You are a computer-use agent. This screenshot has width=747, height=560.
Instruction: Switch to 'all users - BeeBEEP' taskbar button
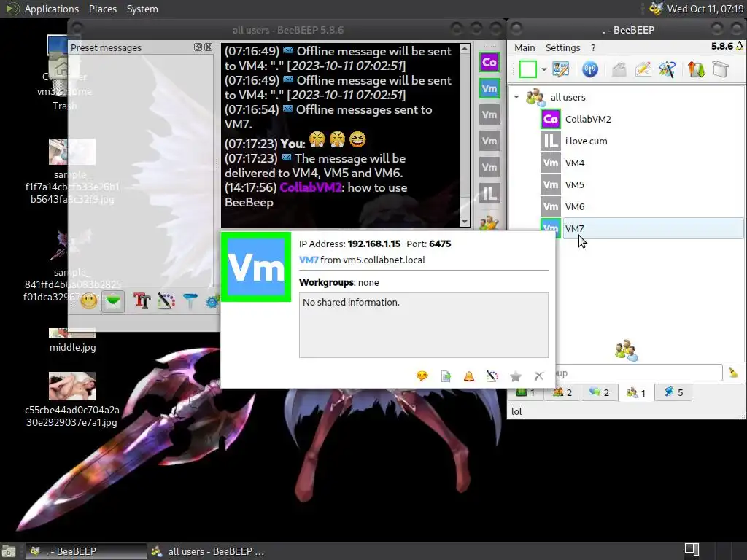click(x=208, y=551)
